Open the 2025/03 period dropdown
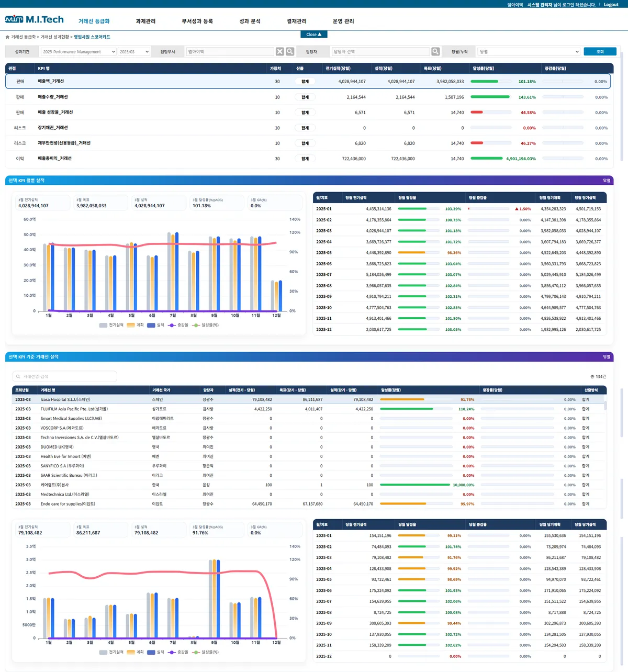This screenshot has width=628, height=672. (134, 52)
